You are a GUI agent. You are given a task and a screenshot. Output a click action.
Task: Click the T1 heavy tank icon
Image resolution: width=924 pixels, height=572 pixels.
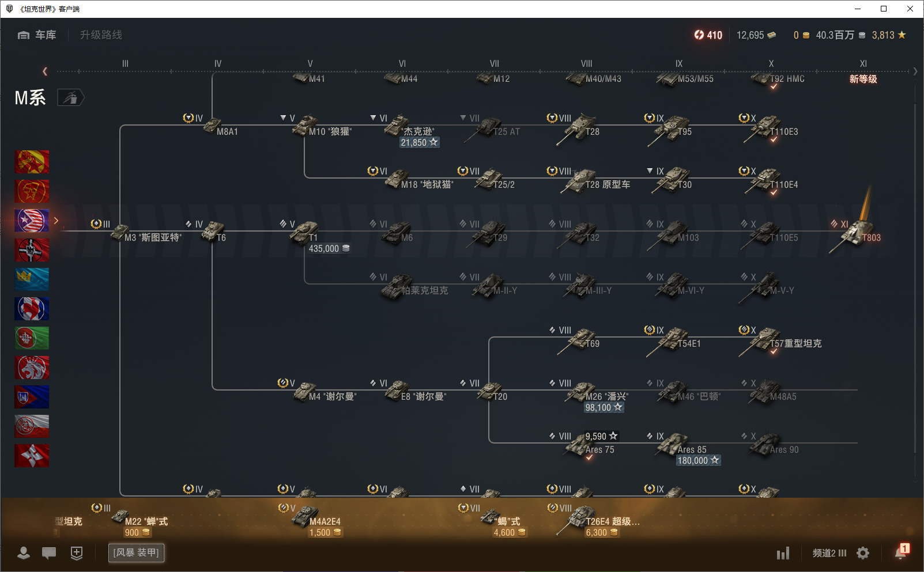(x=304, y=232)
